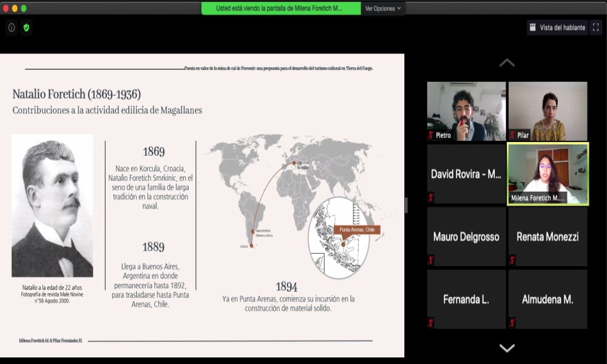This screenshot has height=364, width=607.
Task: Click the green encryption shield icon
Action: (x=26, y=27)
